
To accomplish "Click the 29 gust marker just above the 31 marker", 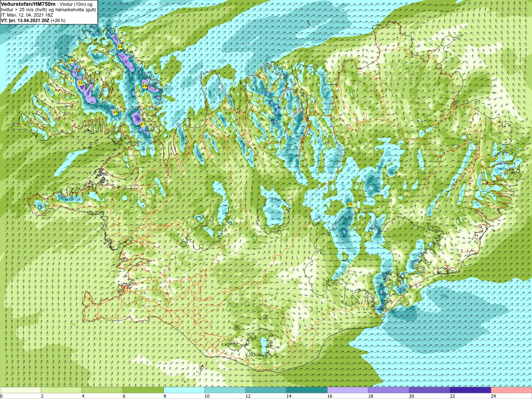I will pos(71,61).
